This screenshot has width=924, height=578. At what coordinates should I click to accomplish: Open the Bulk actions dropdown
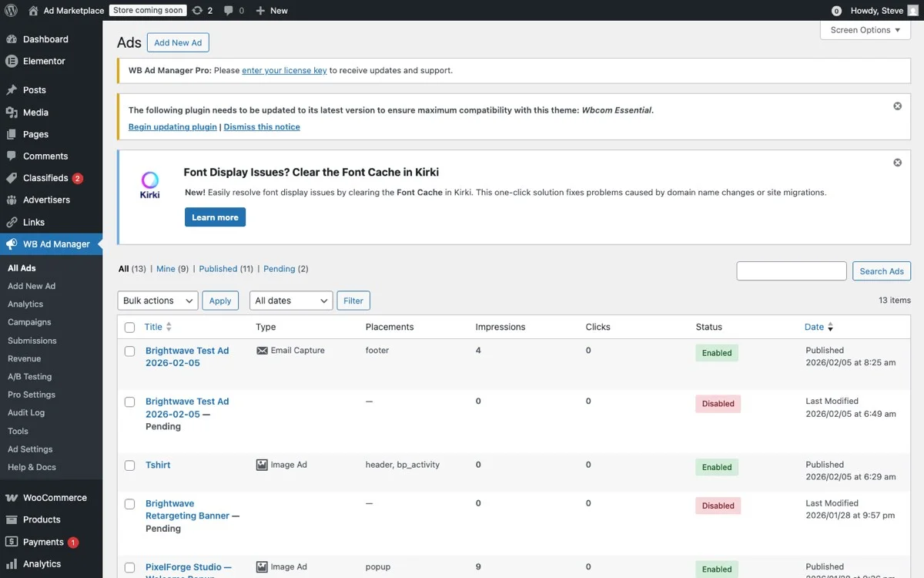tap(157, 301)
